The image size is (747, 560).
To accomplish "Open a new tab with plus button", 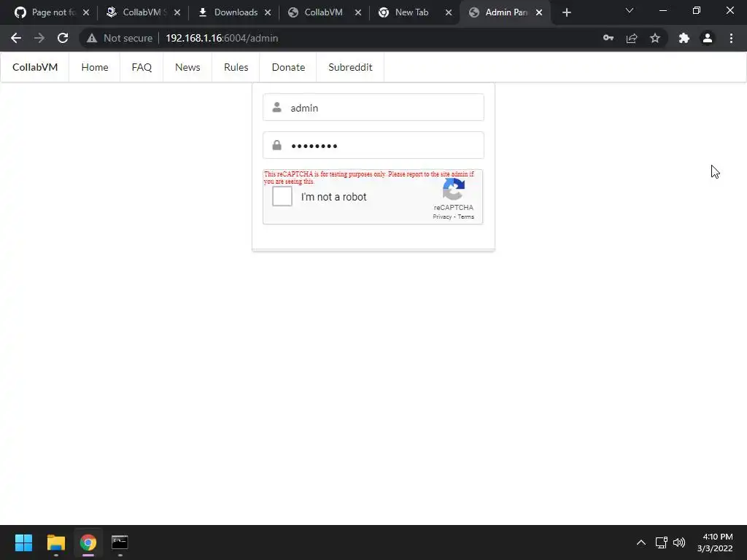I will 566,13.
